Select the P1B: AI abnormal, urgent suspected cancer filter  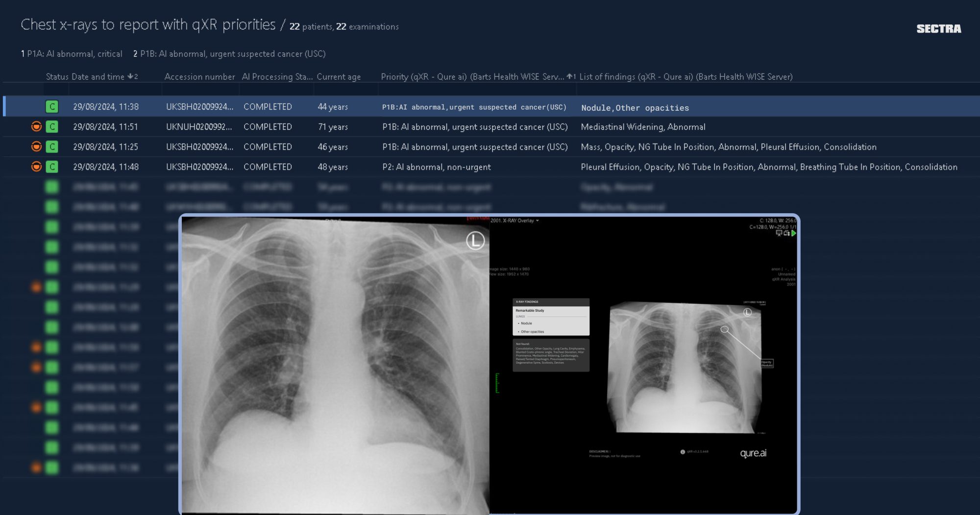(x=229, y=53)
